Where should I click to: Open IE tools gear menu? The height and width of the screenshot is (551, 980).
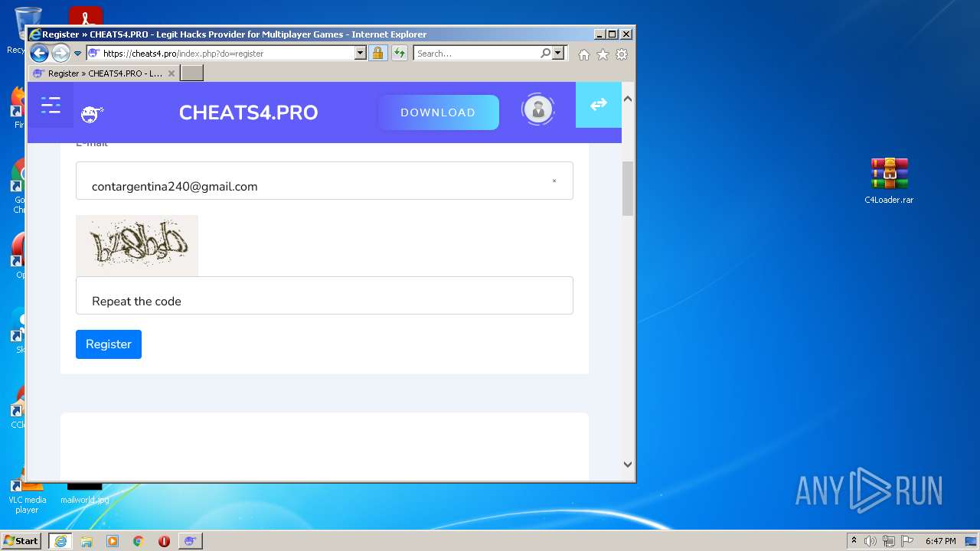pos(622,54)
